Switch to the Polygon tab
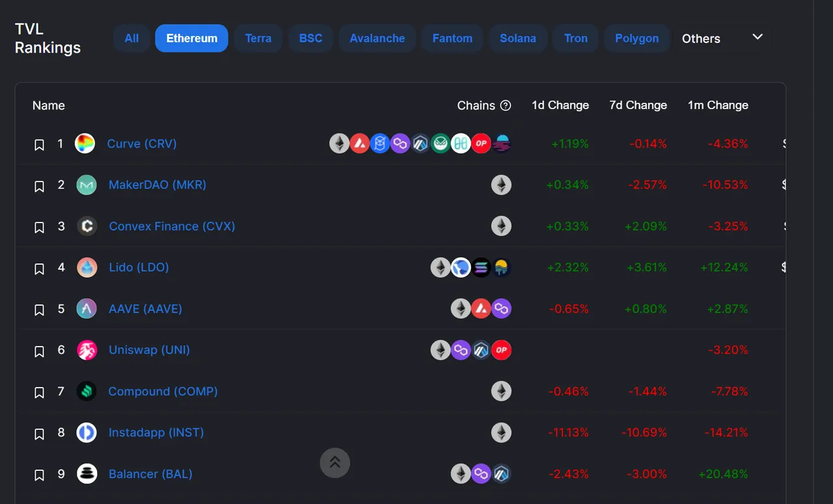This screenshot has height=504, width=833. [636, 38]
